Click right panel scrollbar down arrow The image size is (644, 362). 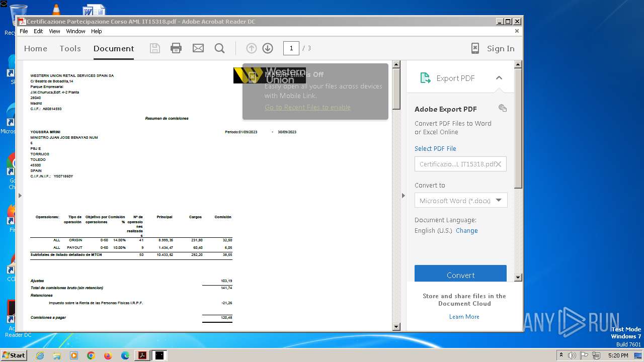point(518,278)
